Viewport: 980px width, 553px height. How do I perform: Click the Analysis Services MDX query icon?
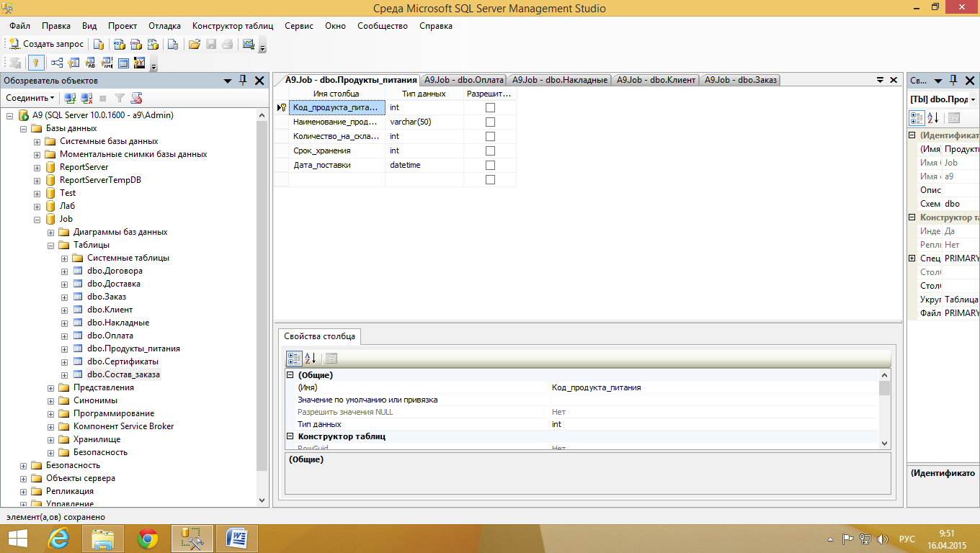click(120, 44)
